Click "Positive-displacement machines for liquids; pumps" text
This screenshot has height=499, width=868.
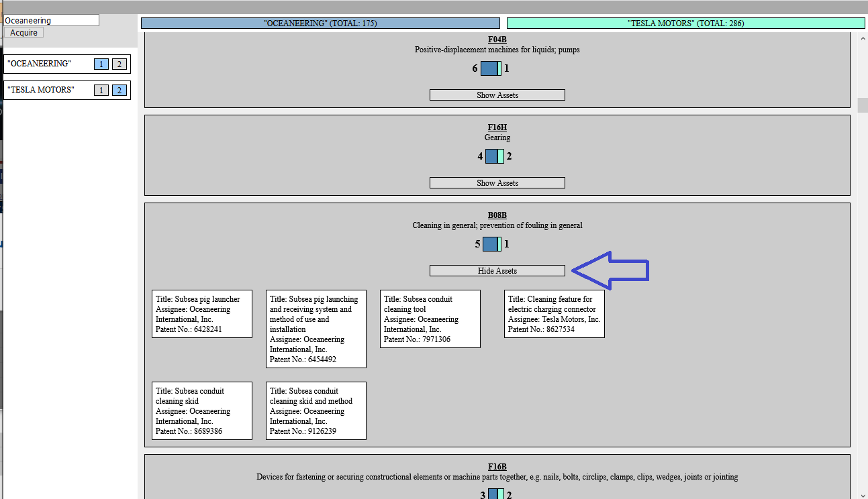[x=497, y=50]
